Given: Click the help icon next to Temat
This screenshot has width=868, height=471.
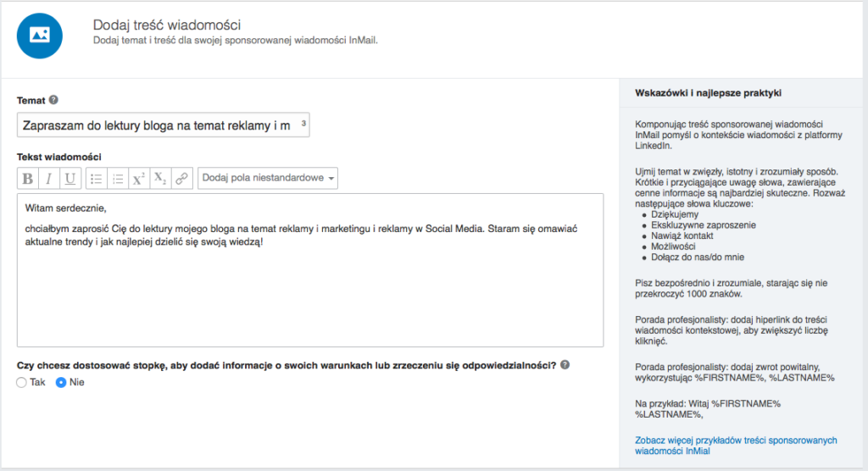Looking at the screenshot, I should [54, 100].
